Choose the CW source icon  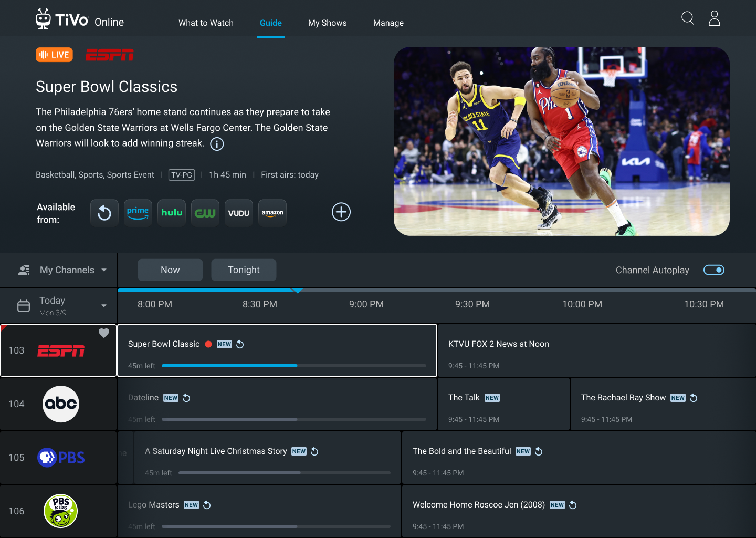pos(205,213)
